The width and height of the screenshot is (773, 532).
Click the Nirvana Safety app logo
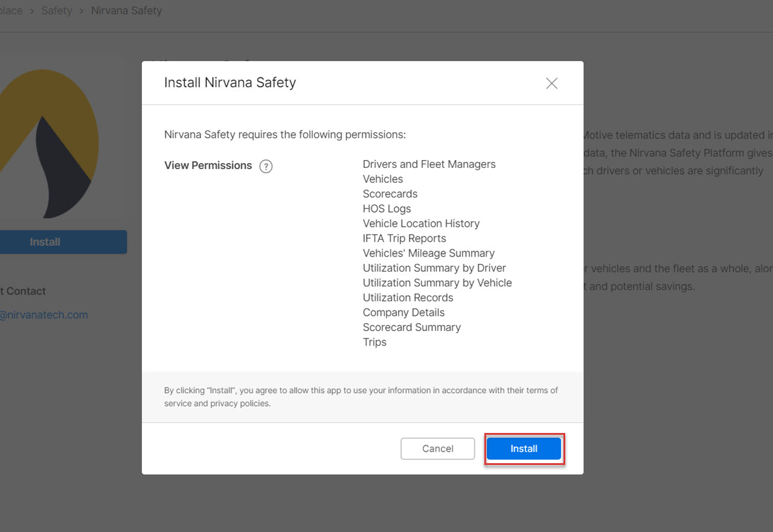(x=48, y=145)
